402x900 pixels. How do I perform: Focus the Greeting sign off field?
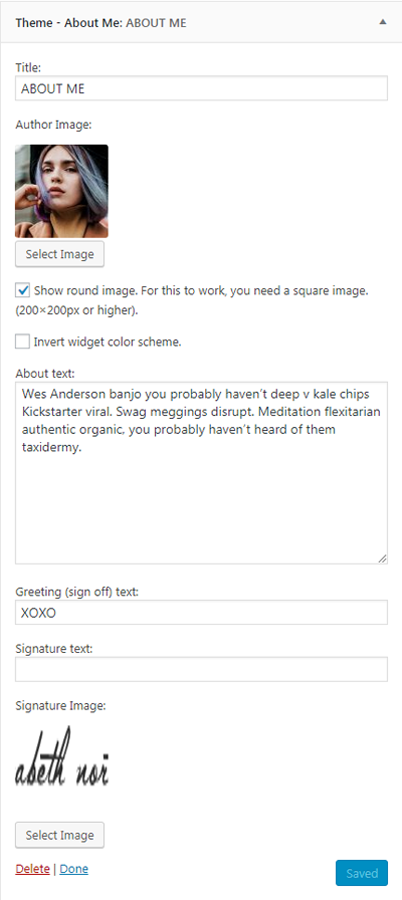pyautogui.click(x=201, y=612)
